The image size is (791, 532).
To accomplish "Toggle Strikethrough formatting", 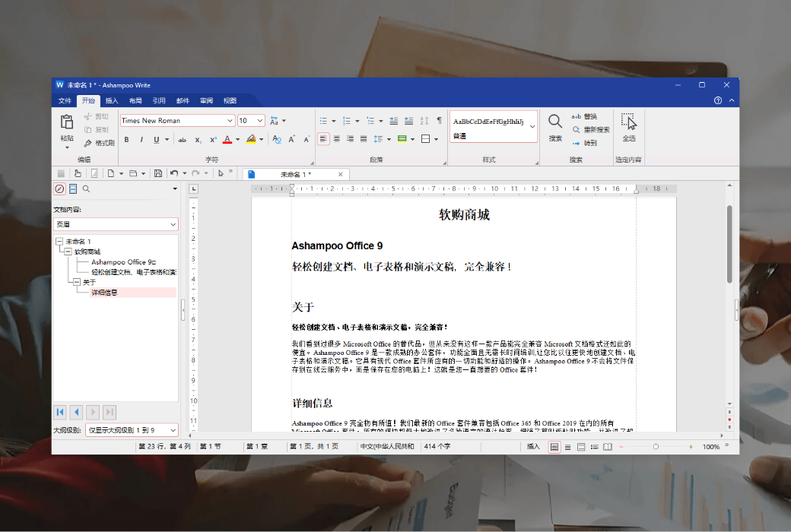I will point(182,140).
